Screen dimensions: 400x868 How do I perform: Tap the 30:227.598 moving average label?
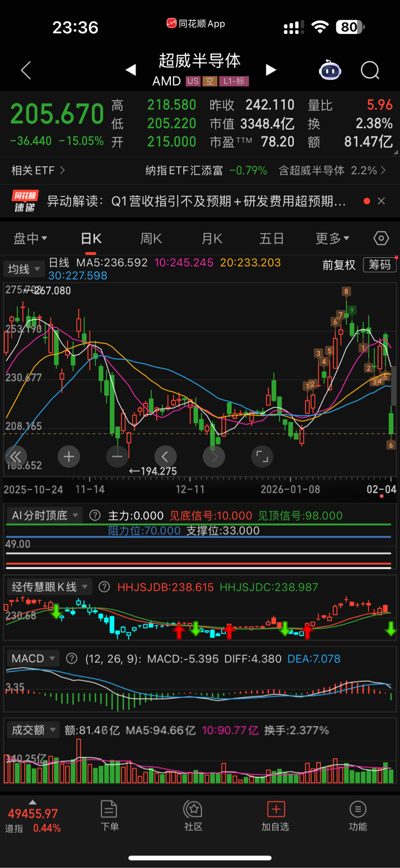pos(78,276)
